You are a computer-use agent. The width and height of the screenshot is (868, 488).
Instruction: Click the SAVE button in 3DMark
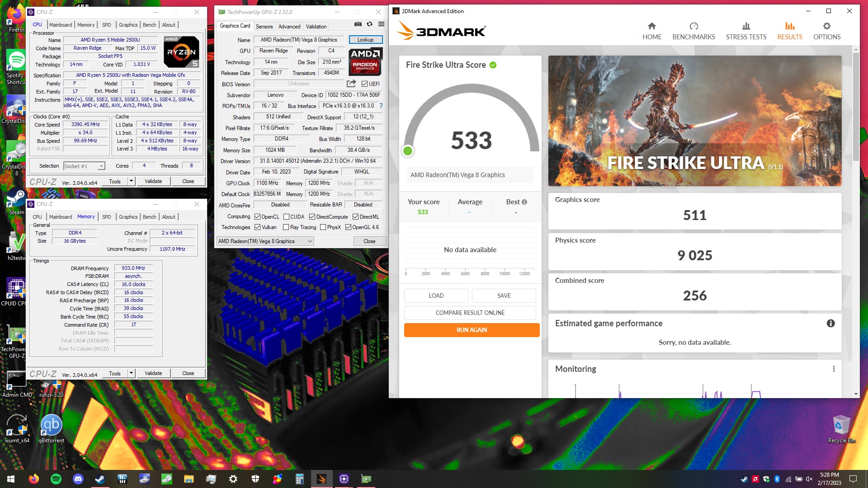pyautogui.click(x=504, y=296)
